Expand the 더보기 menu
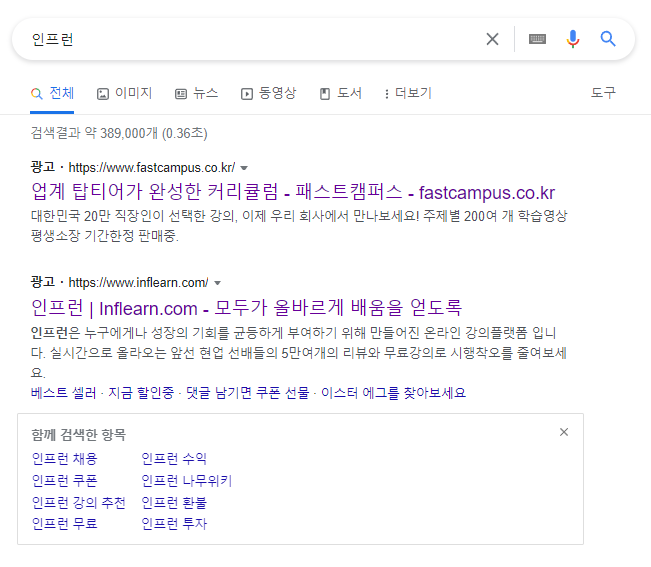 (408, 93)
